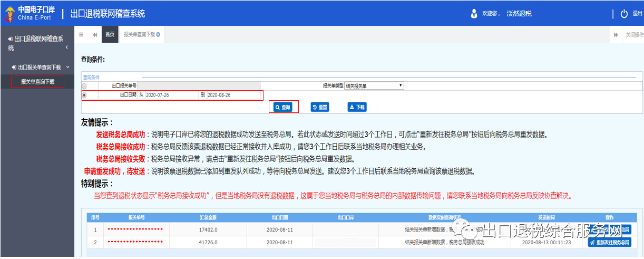Select the 出口报关单号 radio button
This screenshot has width=644, height=259.
(x=84, y=85)
